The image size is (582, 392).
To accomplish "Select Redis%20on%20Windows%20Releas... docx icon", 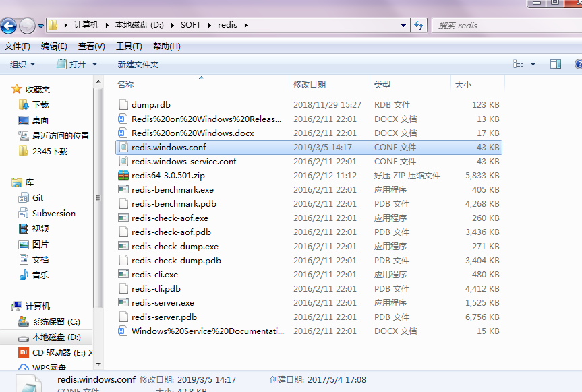I will point(123,119).
